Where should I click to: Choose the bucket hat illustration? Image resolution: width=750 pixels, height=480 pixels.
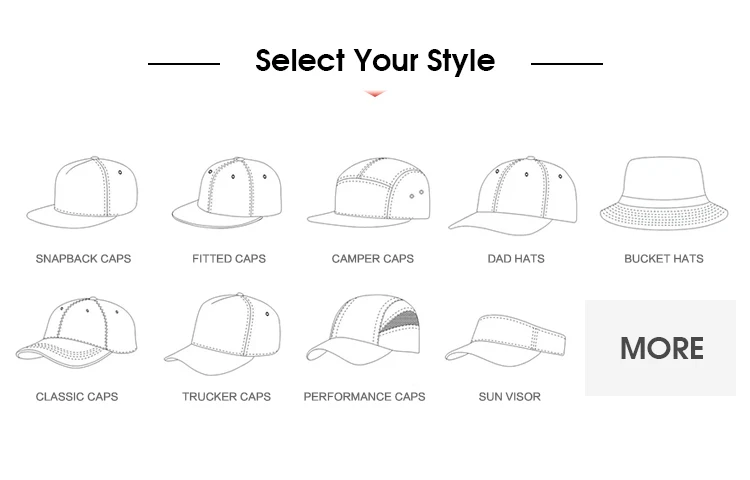664,193
